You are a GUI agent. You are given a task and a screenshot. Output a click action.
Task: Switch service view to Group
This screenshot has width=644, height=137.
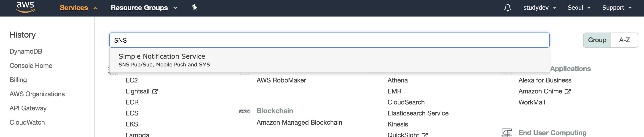click(x=597, y=40)
